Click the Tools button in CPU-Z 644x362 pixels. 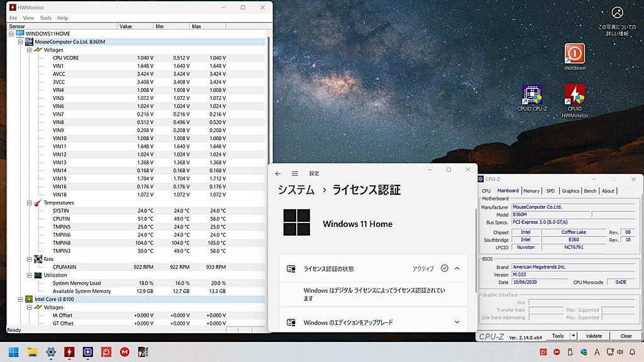[558, 336]
